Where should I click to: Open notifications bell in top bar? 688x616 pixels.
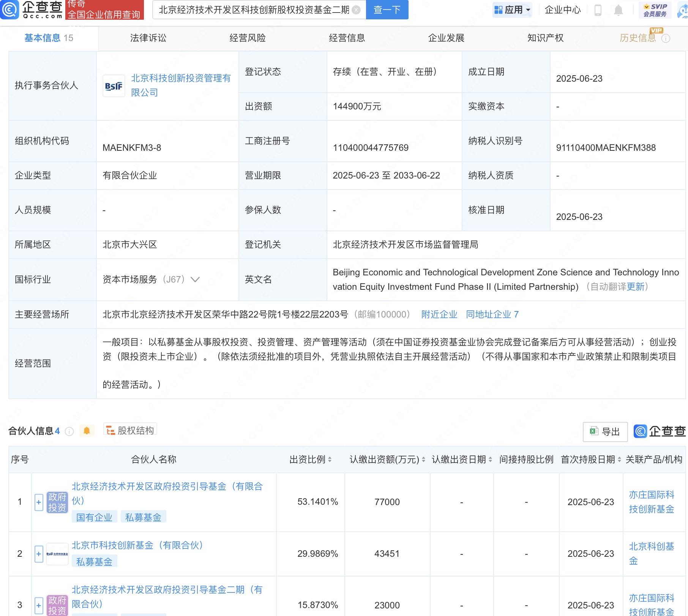[619, 10]
